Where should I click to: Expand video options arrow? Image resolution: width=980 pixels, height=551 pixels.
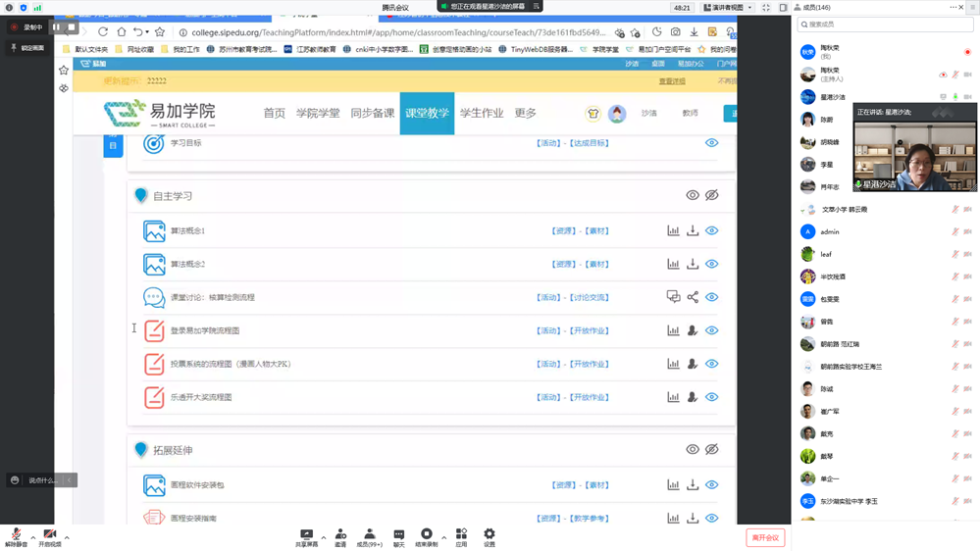click(67, 537)
